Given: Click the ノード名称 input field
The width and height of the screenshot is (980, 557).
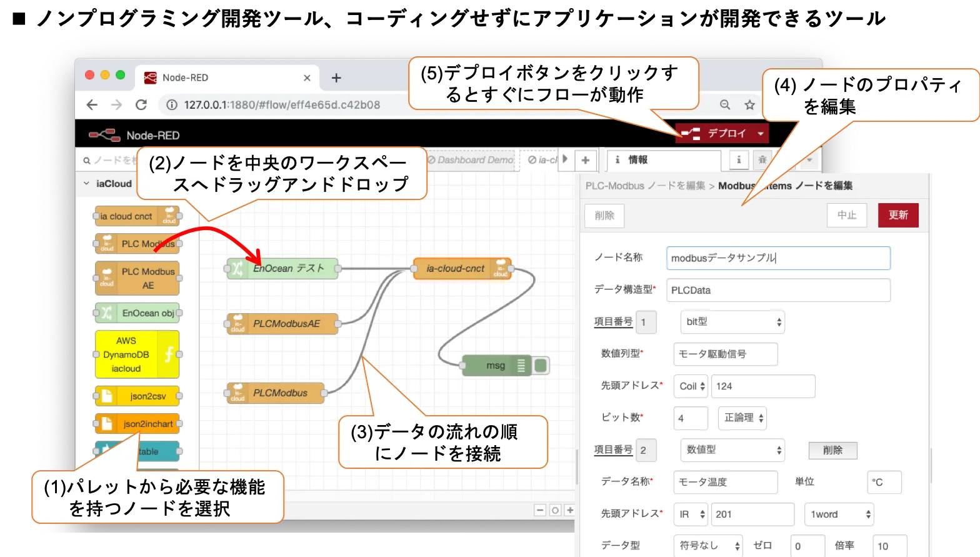Looking at the screenshot, I should pyautogui.click(x=778, y=258).
